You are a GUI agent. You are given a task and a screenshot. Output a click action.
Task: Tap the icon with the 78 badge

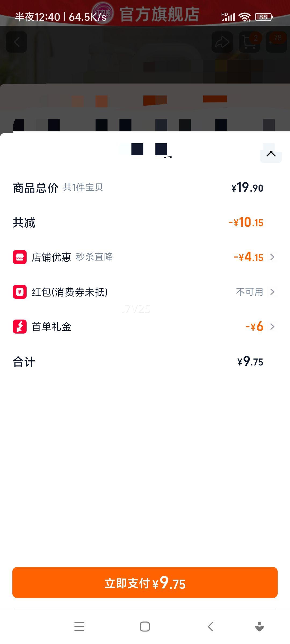click(x=276, y=42)
